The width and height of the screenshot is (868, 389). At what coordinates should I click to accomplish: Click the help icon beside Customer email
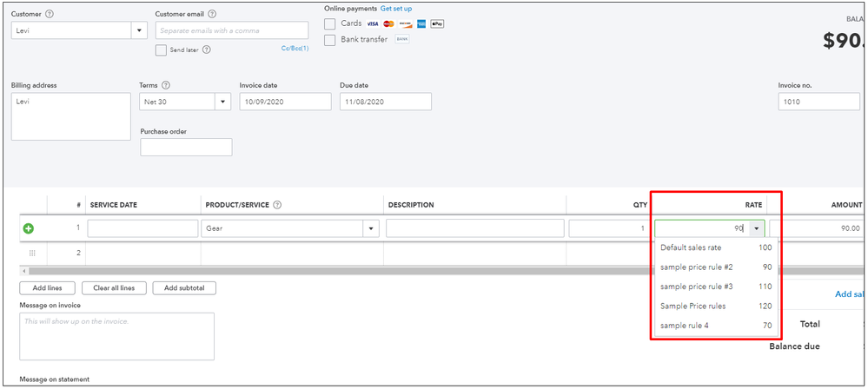[212, 14]
